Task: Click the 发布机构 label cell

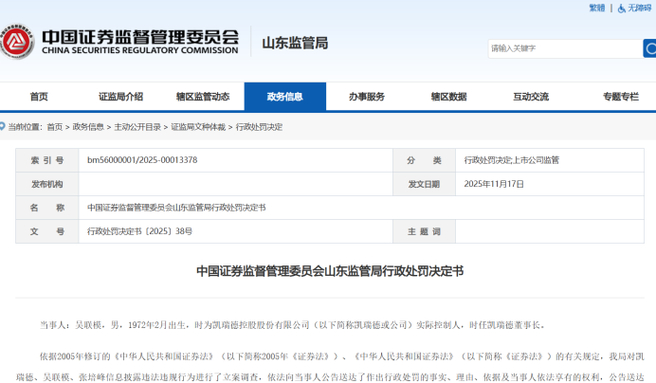Action: pyautogui.click(x=47, y=184)
